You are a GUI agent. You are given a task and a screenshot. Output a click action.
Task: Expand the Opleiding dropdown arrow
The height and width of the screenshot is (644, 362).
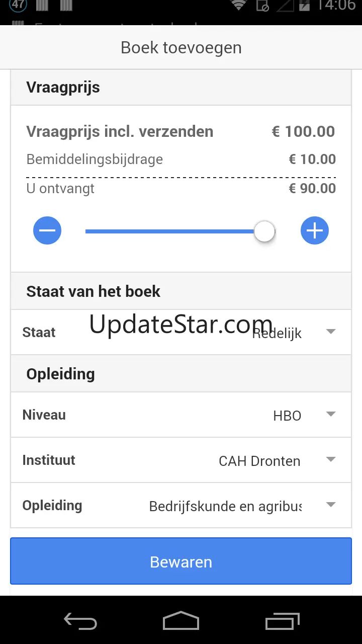pyautogui.click(x=330, y=505)
